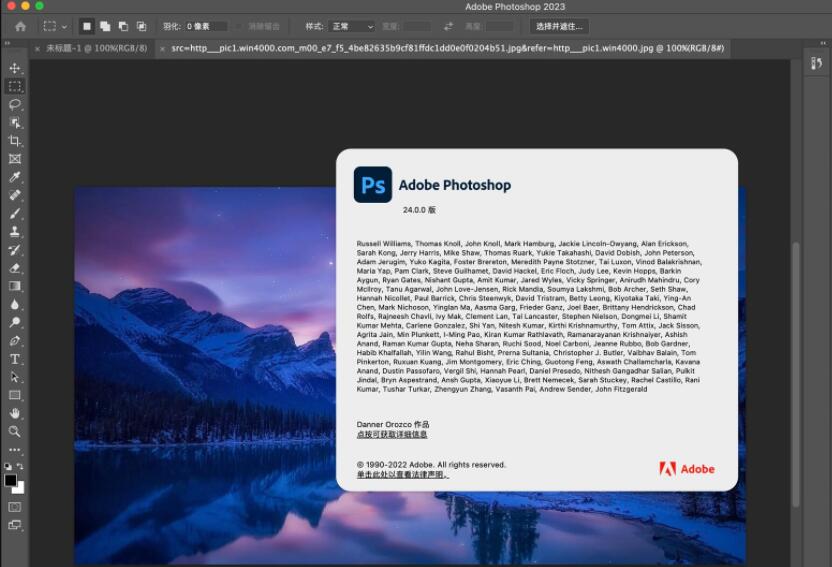Image resolution: width=832 pixels, height=567 pixels.
Task: Select the Eyedropper tool
Action: tap(15, 177)
